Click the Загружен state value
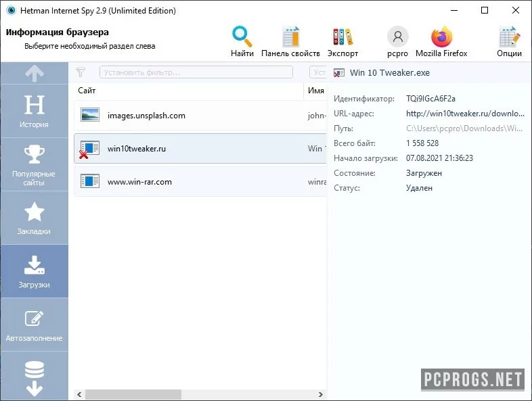Viewport: 532px width, 401px height. pos(424,173)
